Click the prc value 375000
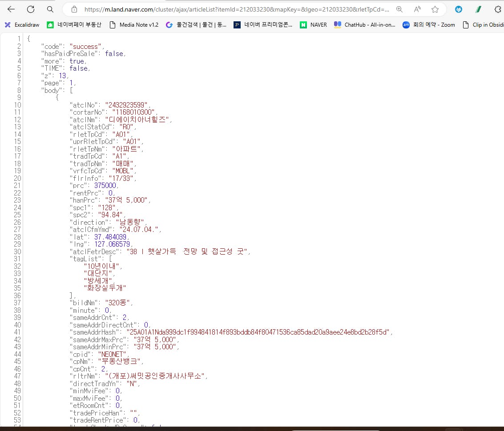 pyautogui.click(x=105, y=186)
